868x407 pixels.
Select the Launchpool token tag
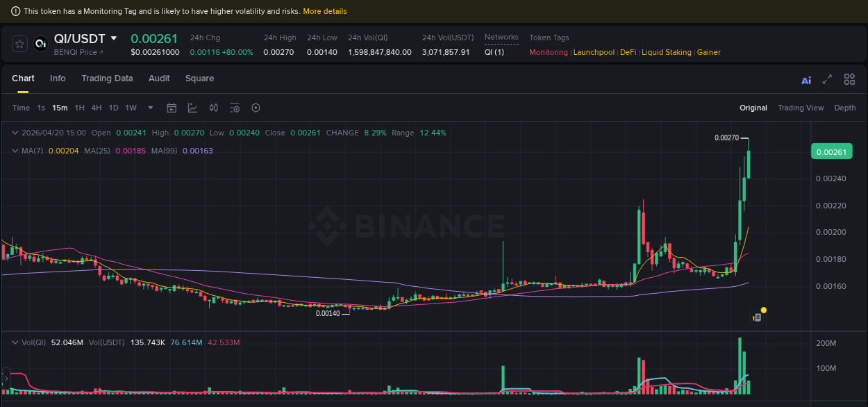point(594,52)
